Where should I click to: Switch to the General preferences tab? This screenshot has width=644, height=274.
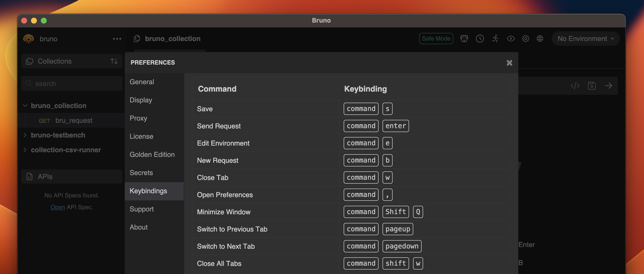141,82
